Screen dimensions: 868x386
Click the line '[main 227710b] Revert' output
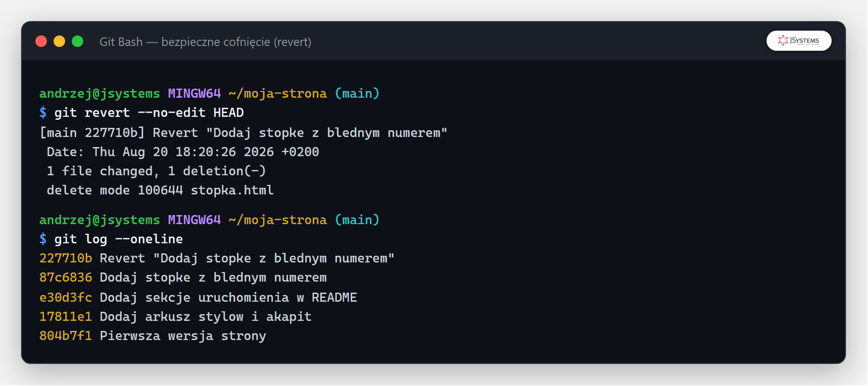coord(243,133)
